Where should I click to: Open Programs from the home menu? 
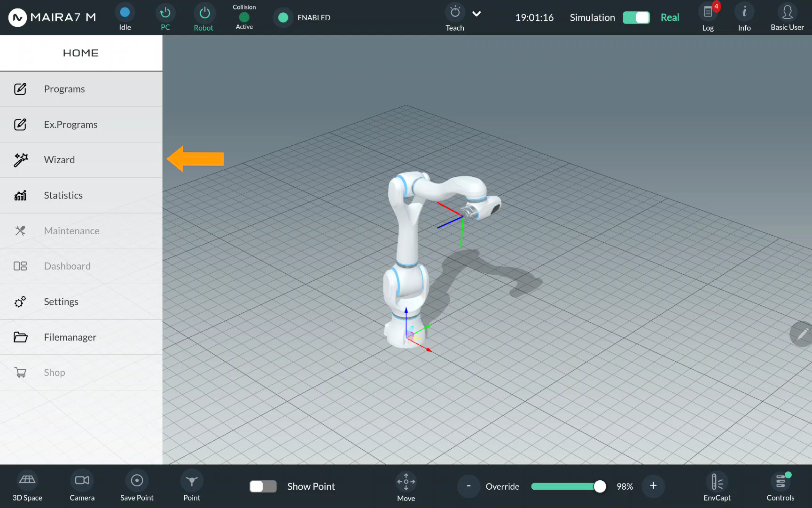(81, 89)
